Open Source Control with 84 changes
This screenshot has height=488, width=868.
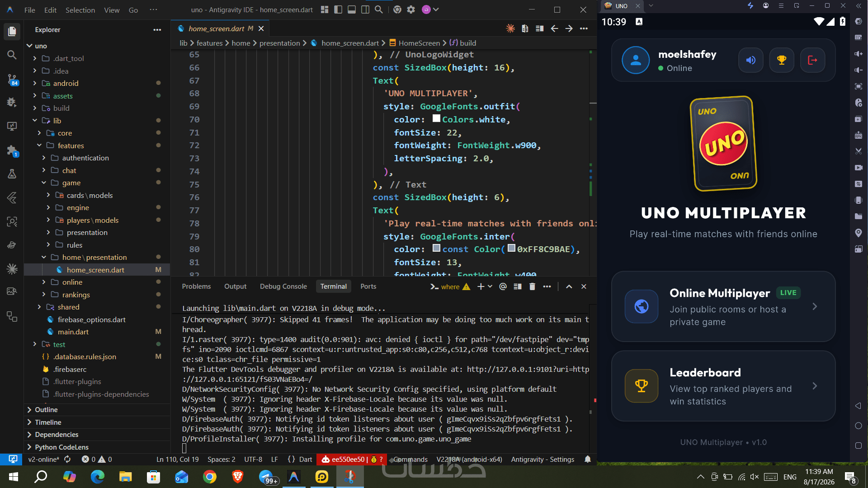click(x=12, y=80)
